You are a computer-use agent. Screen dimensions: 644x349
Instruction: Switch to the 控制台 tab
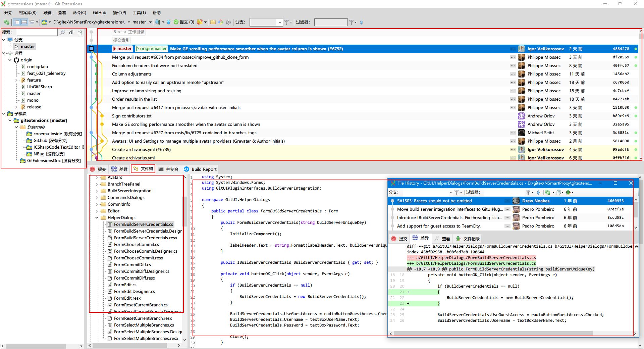click(168, 169)
